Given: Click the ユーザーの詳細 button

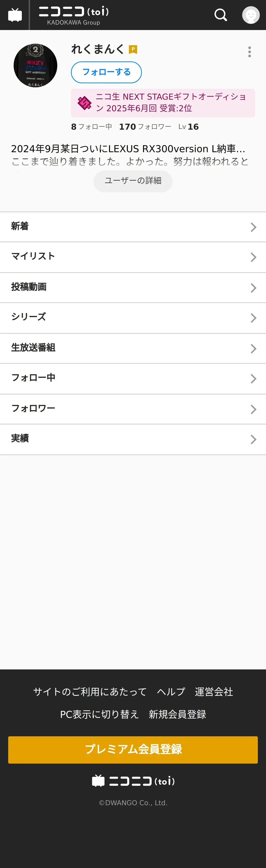Looking at the screenshot, I should point(133,181).
